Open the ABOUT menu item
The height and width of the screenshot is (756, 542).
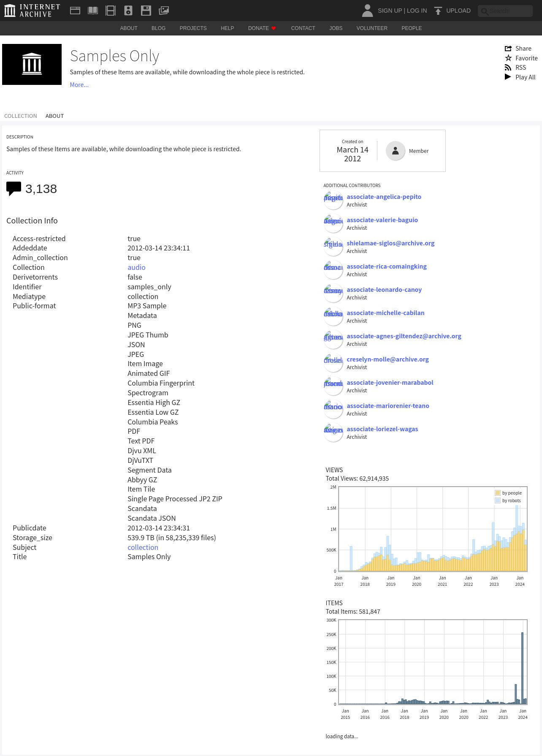(x=129, y=28)
